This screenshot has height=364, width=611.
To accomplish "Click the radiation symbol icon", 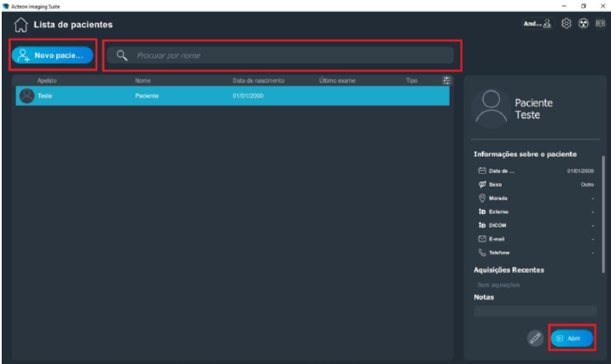I will click(x=583, y=24).
